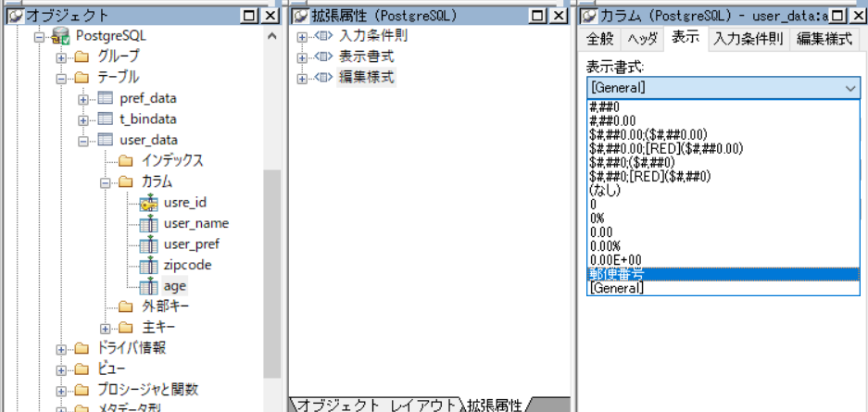Click the 外部キー folder icon
The width and height of the screenshot is (868, 412).
[x=126, y=306]
